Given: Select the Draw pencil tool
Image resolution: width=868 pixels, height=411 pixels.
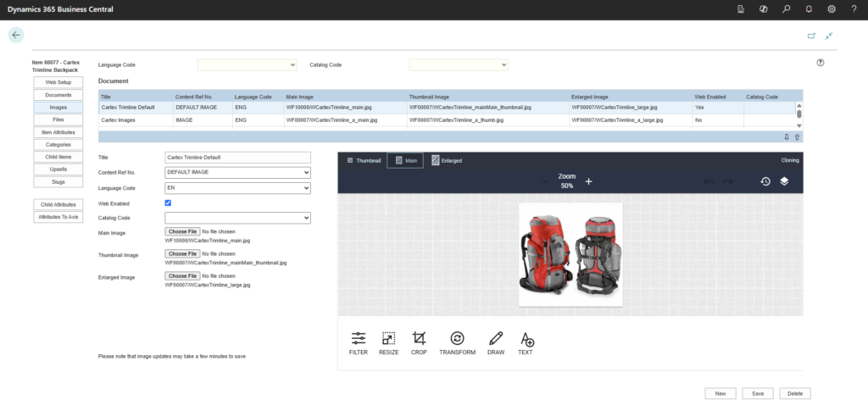Looking at the screenshot, I should point(496,342).
